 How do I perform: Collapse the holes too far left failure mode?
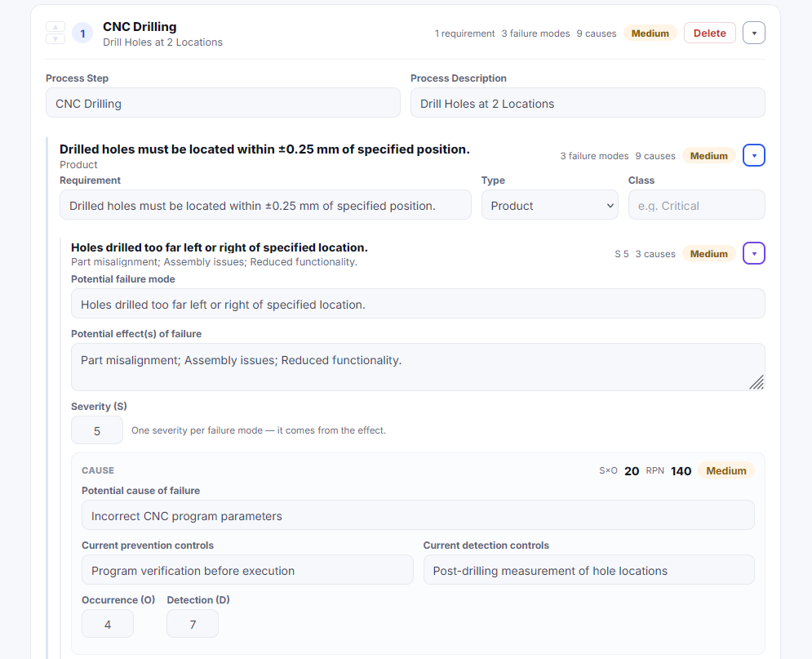pos(754,253)
